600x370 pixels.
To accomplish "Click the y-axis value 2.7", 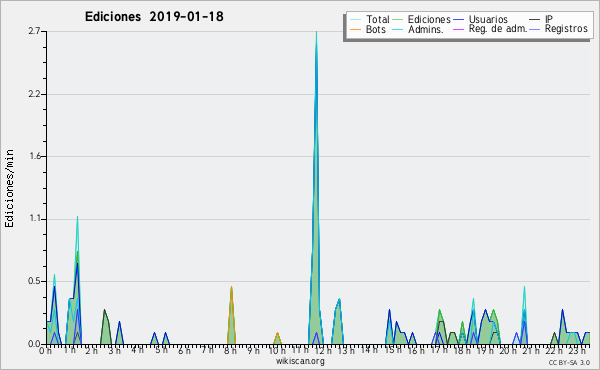I will [x=34, y=31].
